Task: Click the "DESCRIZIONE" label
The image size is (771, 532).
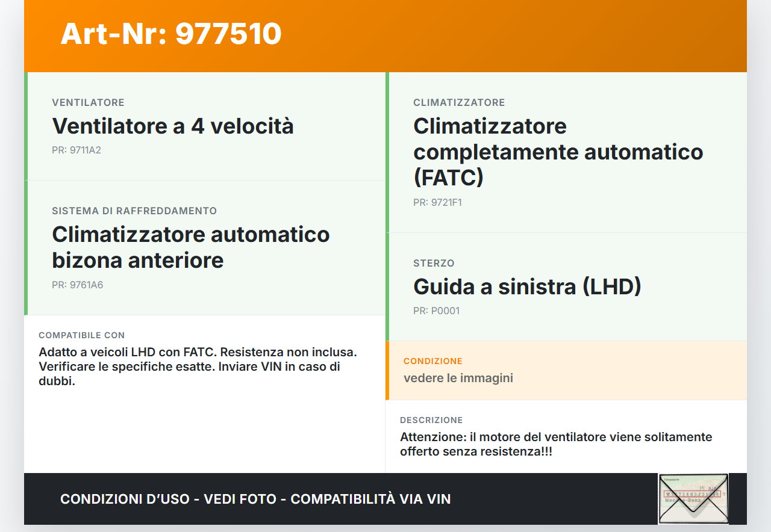Action: click(x=431, y=420)
